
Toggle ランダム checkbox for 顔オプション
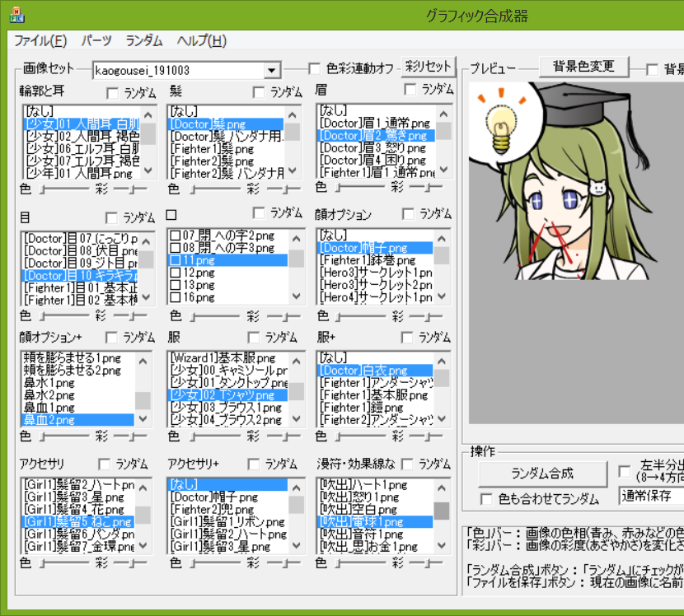408,214
